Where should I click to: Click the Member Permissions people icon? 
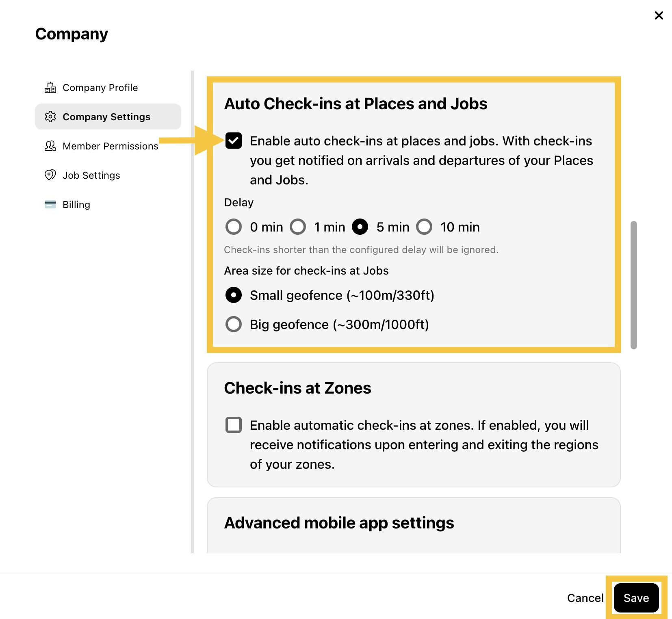click(50, 146)
